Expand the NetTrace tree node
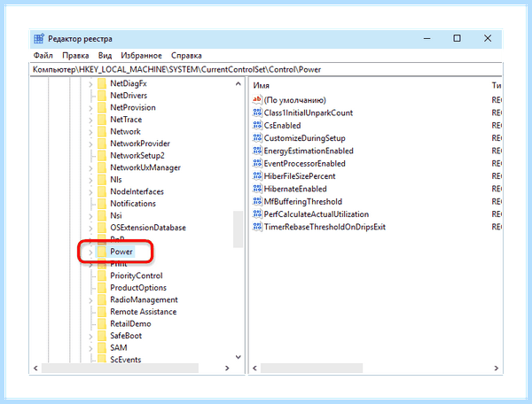This screenshot has width=532, height=404. 90,120
